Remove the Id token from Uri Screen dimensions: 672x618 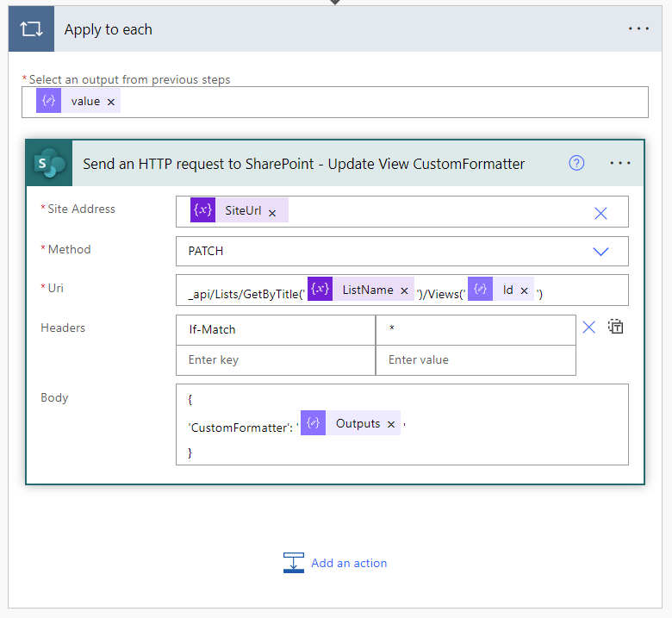524,290
